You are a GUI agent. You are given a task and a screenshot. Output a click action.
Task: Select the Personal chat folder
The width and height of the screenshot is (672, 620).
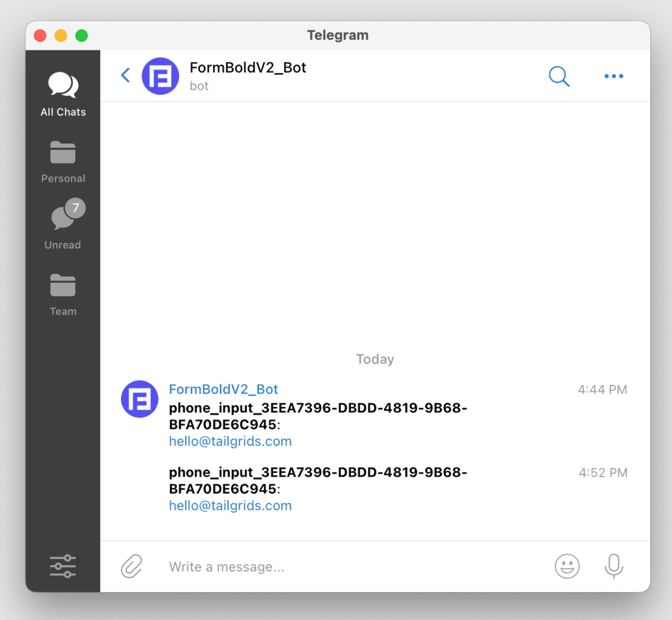tap(62, 161)
